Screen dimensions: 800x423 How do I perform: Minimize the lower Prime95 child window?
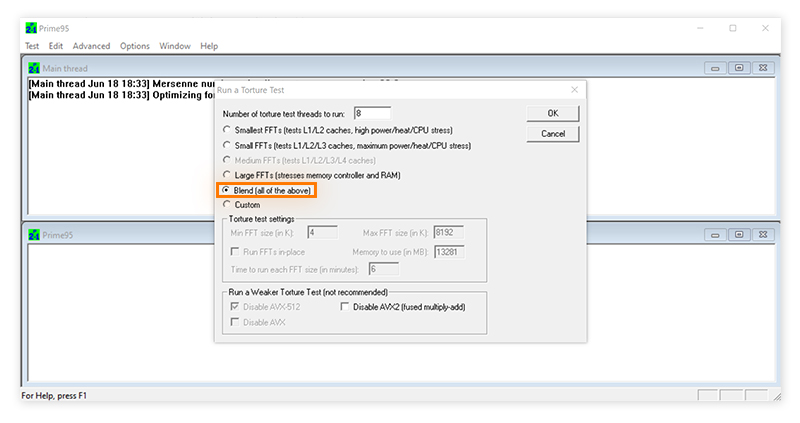coord(715,235)
